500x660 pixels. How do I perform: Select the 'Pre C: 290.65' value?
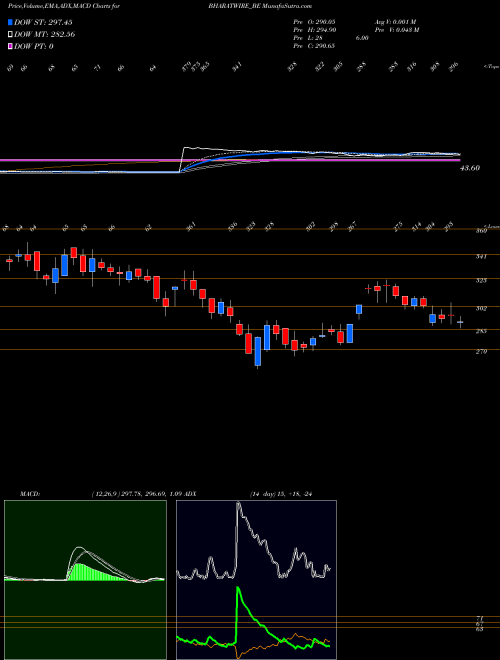(x=314, y=46)
